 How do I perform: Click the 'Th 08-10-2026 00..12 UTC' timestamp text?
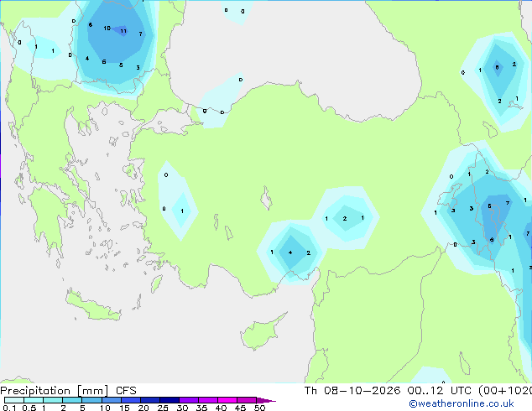(x=388, y=391)
